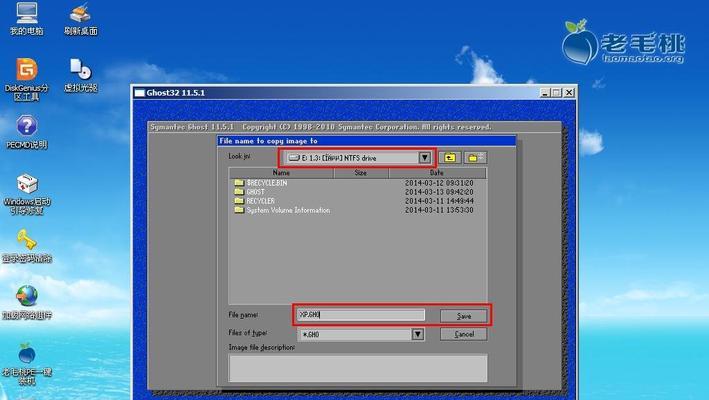
Task: Sort the file list by Size column
Action: pyautogui.click(x=361, y=173)
